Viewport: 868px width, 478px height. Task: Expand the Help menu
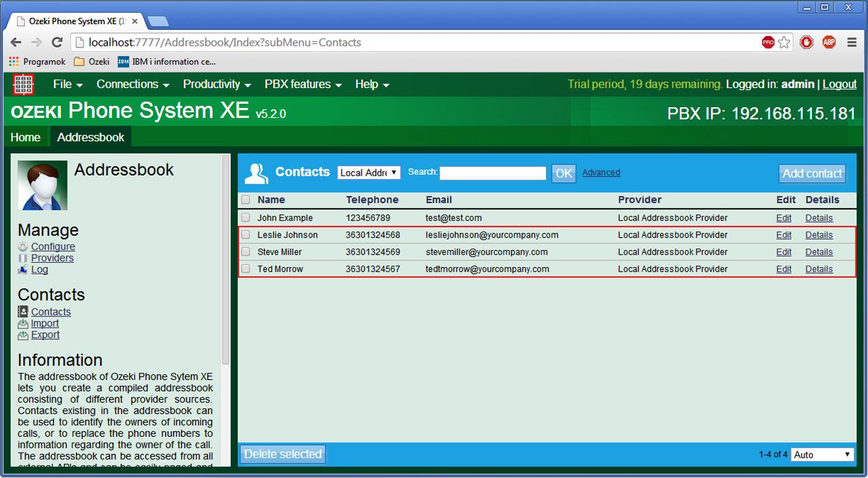(x=372, y=84)
